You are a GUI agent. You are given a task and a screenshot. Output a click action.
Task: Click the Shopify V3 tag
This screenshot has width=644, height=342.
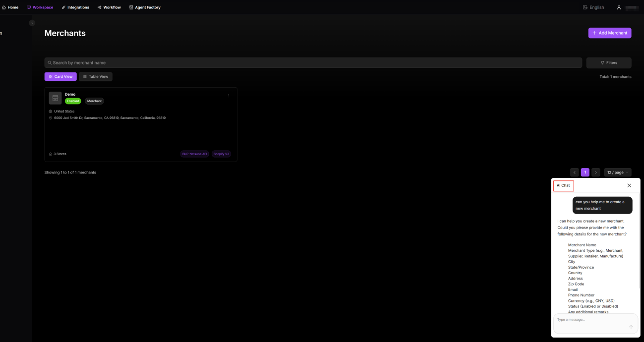pyautogui.click(x=221, y=154)
